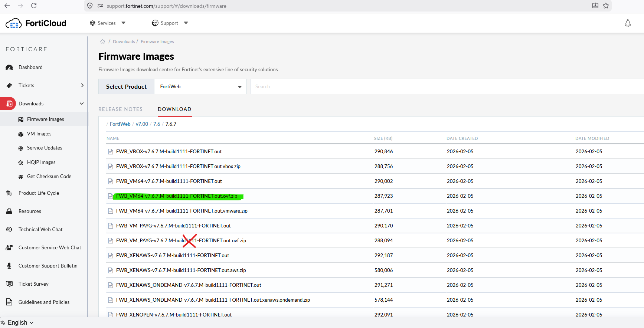Open Technical Web Chat in the sidebar

coord(40,229)
